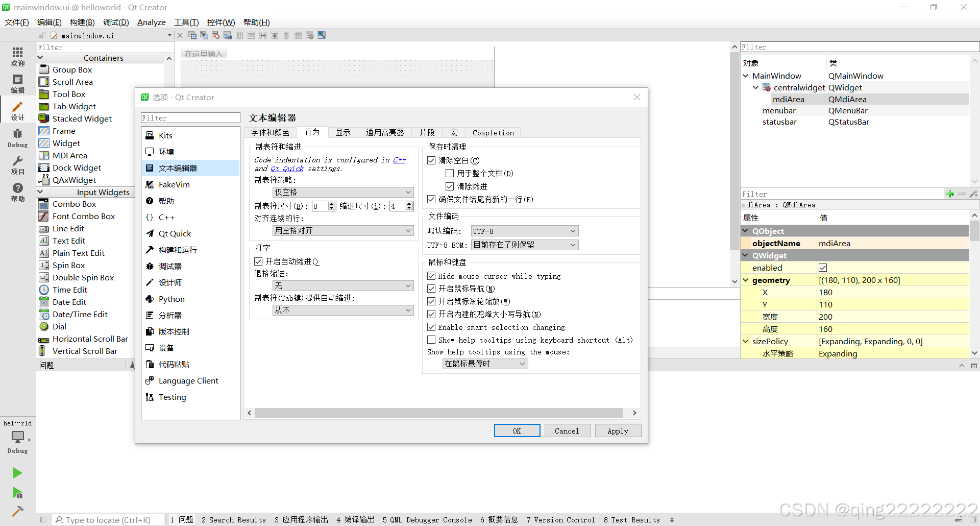Switch to 显示 tab

click(x=343, y=133)
